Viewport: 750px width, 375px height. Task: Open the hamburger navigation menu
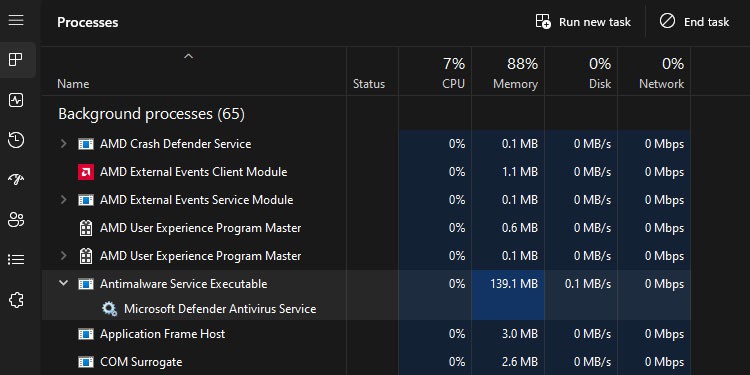[x=16, y=20]
